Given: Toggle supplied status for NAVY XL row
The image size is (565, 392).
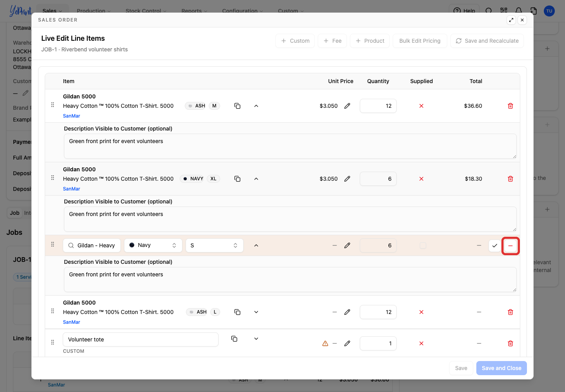Looking at the screenshot, I should coord(421,179).
